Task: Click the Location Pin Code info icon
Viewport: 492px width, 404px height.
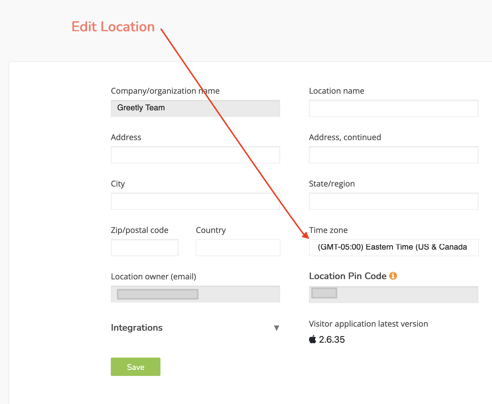Action: pyautogui.click(x=393, y=276)
